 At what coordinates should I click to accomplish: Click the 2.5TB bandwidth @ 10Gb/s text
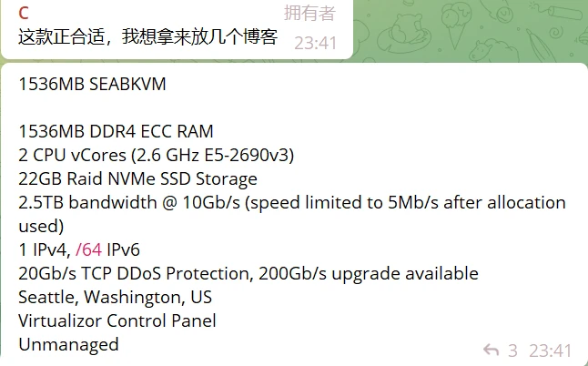click(x=129, y=202)
